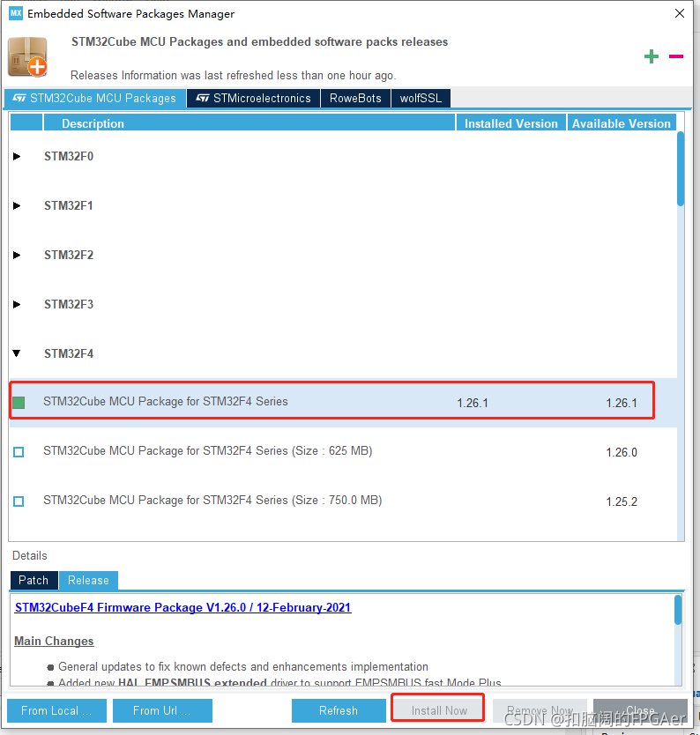Select the STM32F4 row label
The height and width of the screenshot is (735, 700).
(69, 353)
